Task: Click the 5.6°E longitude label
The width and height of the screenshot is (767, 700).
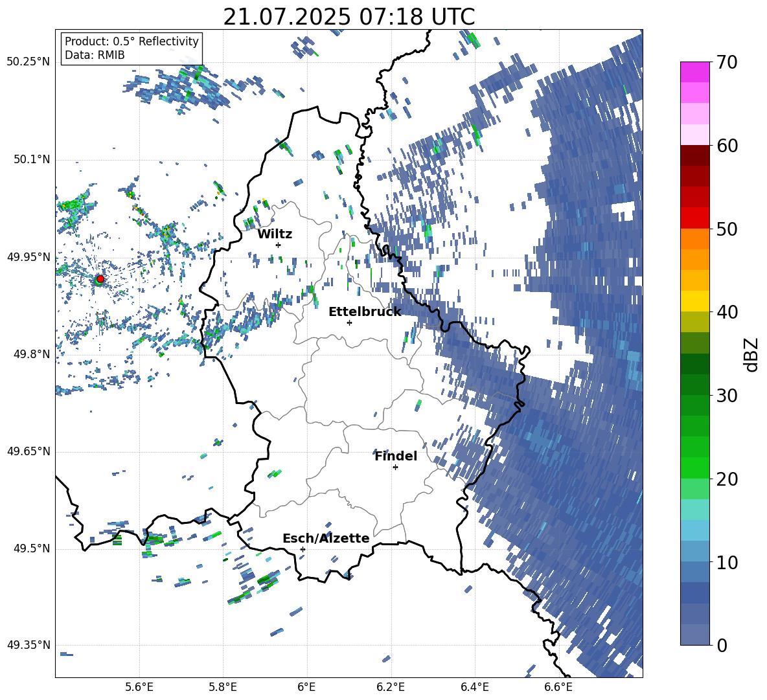Action: pyautogui.click(x=139, y=688)
